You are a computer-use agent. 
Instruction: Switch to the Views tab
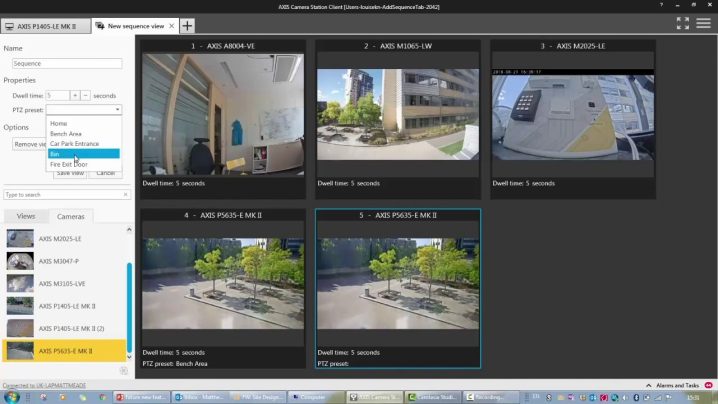click(x=26, y=216)
